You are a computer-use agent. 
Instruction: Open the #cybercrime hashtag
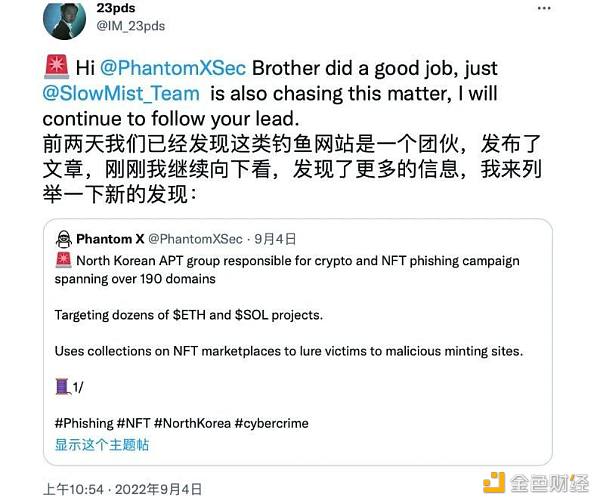(272, 423)
